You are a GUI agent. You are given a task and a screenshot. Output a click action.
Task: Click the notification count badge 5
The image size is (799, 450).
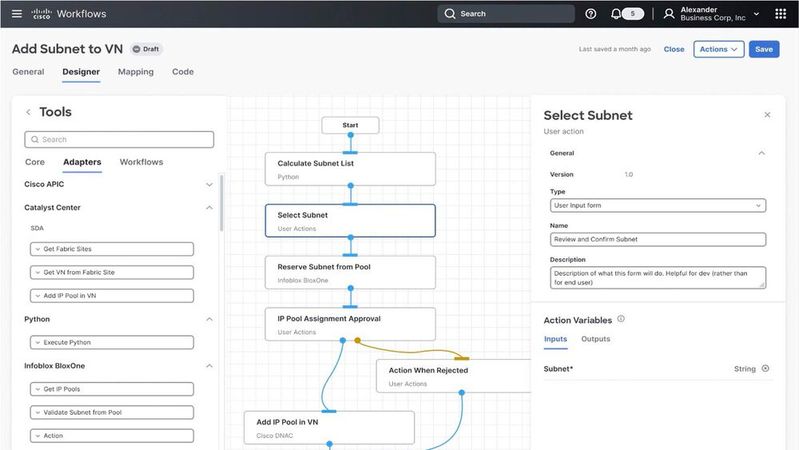click(632, 14)
